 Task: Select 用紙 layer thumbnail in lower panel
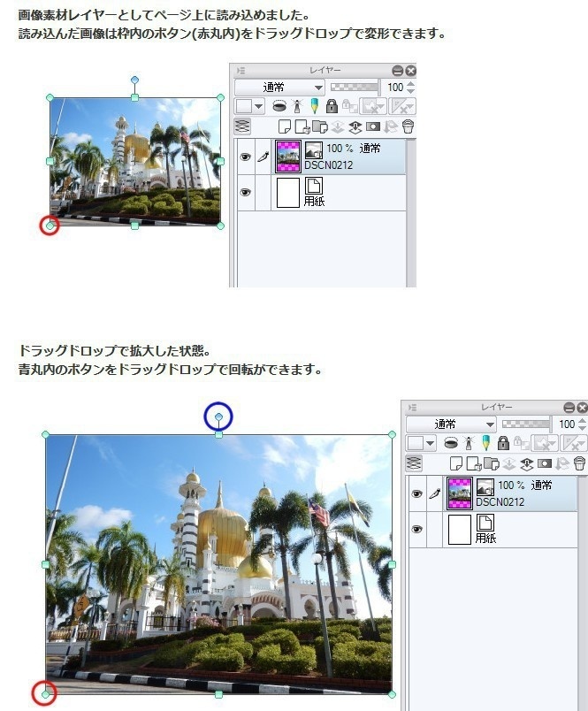point(459,529)
